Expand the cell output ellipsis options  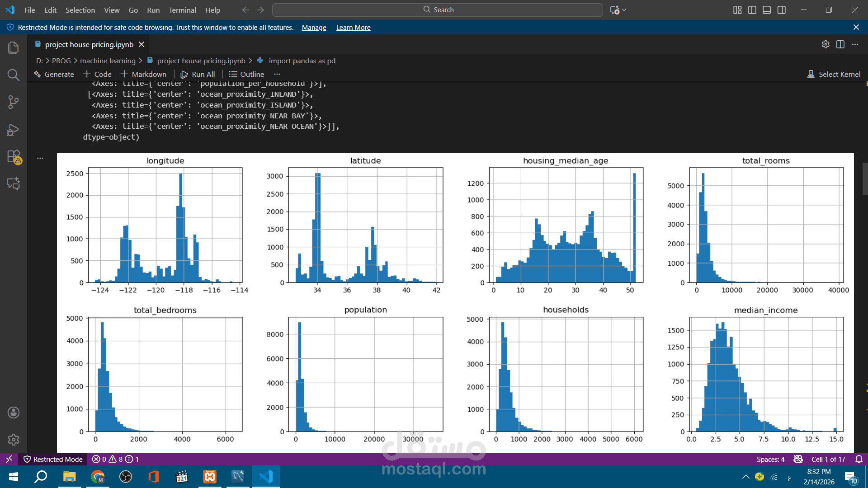[40, 158]
